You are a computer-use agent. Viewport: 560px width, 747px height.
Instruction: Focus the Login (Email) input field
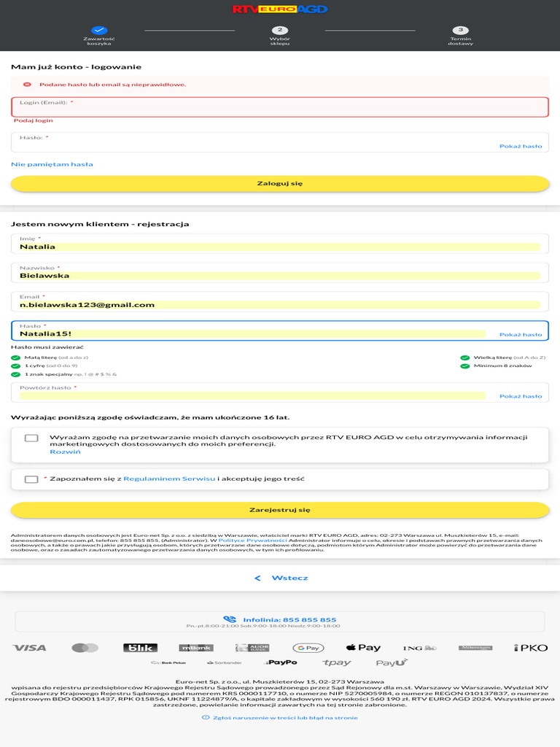(x=280, y=107)
